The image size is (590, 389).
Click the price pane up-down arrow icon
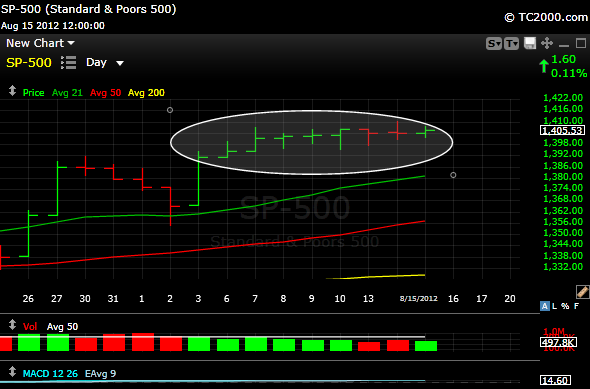click(x=12, y=91)
